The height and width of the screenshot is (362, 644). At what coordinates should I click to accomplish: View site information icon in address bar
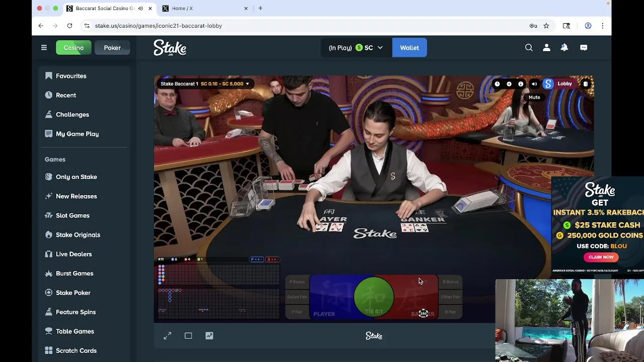click(87, 26)
